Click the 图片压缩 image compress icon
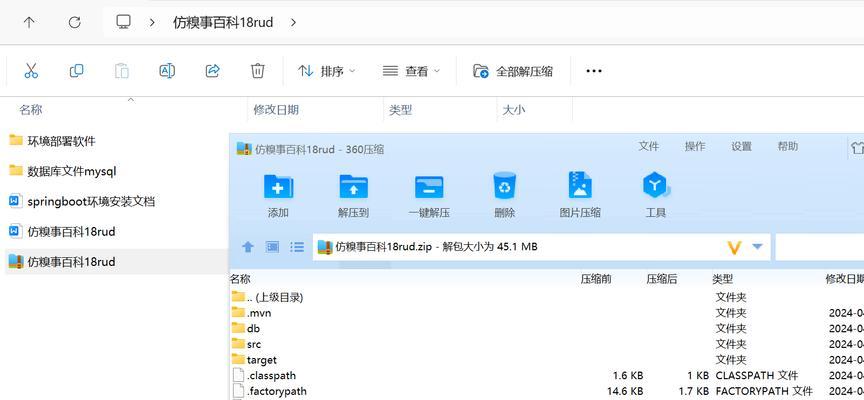Image resolution: width=864 pixels, height=400 pixels. point(580,185)
